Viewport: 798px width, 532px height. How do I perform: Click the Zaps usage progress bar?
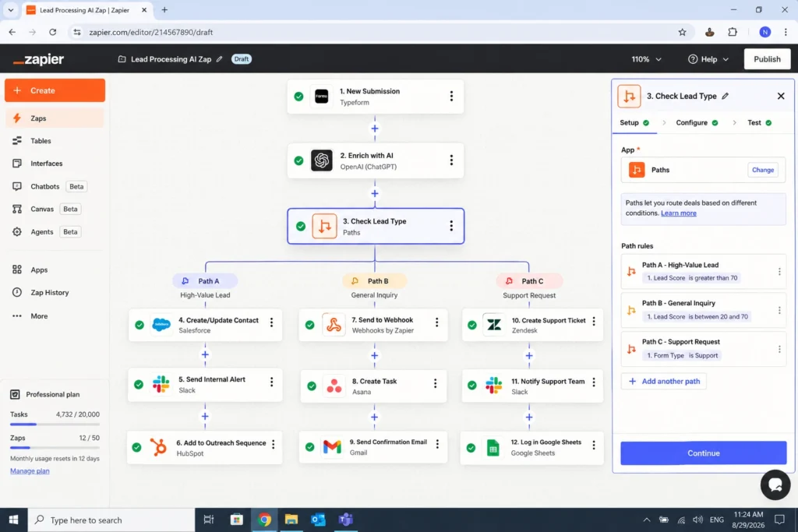[x=55, y=448]
